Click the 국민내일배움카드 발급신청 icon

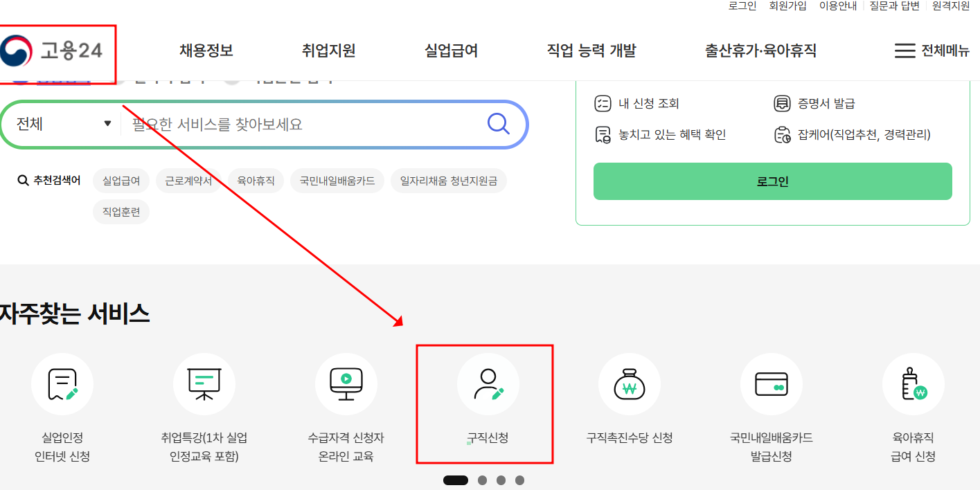771,384
